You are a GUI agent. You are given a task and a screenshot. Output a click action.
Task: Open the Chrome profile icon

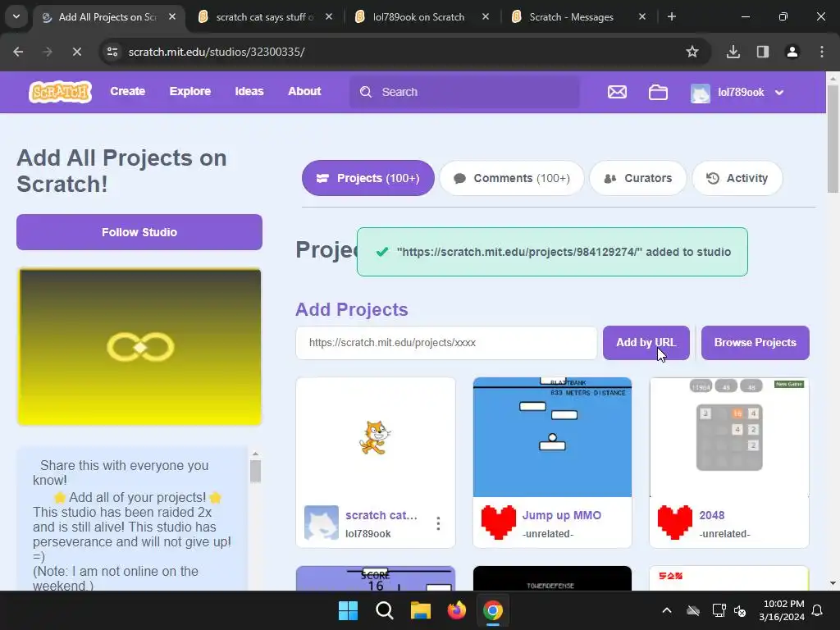pos(792,52)
